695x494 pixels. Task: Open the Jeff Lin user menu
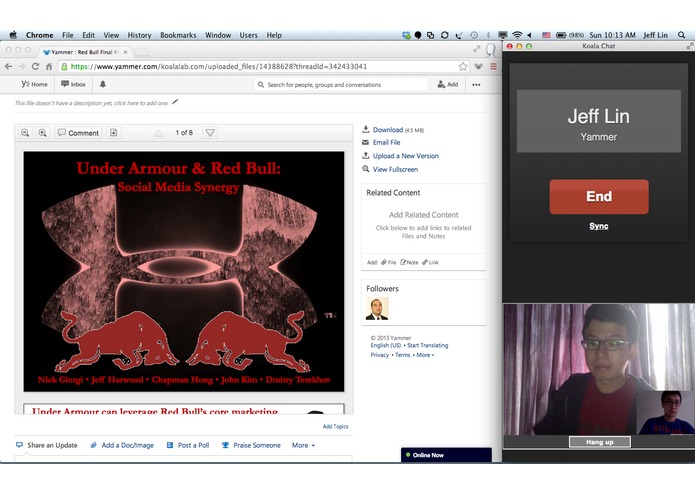pos(655,35)
